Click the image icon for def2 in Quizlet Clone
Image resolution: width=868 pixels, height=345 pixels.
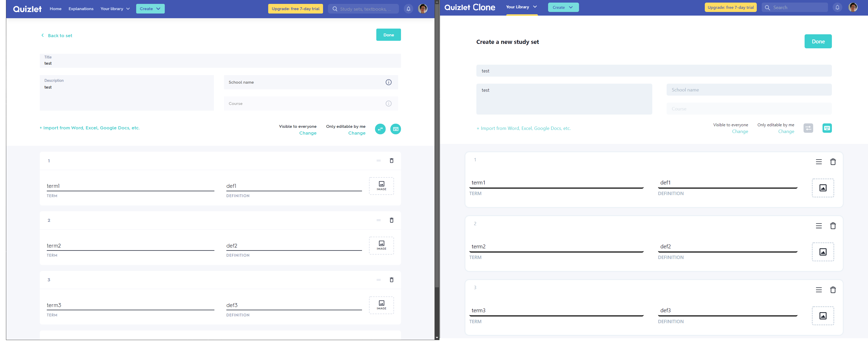[823, 252]
